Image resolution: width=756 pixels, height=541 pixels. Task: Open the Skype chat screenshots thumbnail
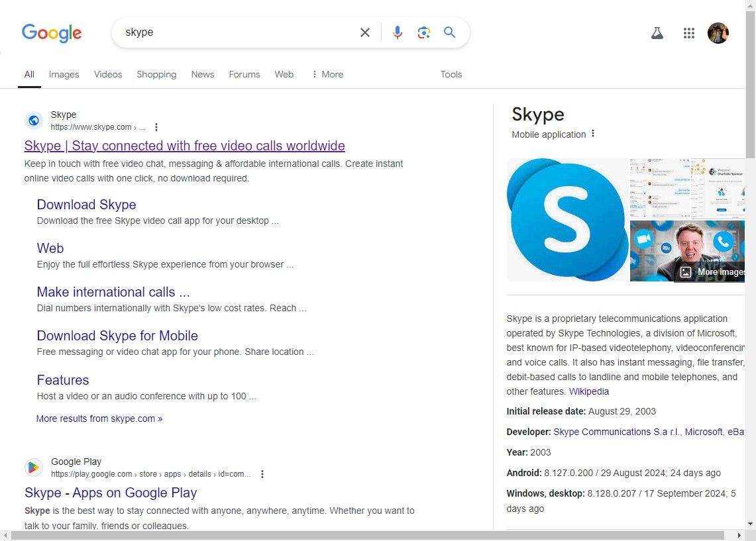tap(660, 188)
